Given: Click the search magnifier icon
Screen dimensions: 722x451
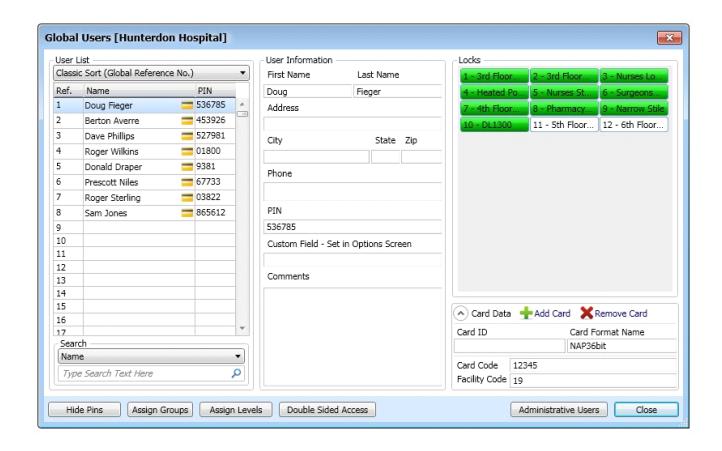Looking at the screenshot, I should point(236,373).
